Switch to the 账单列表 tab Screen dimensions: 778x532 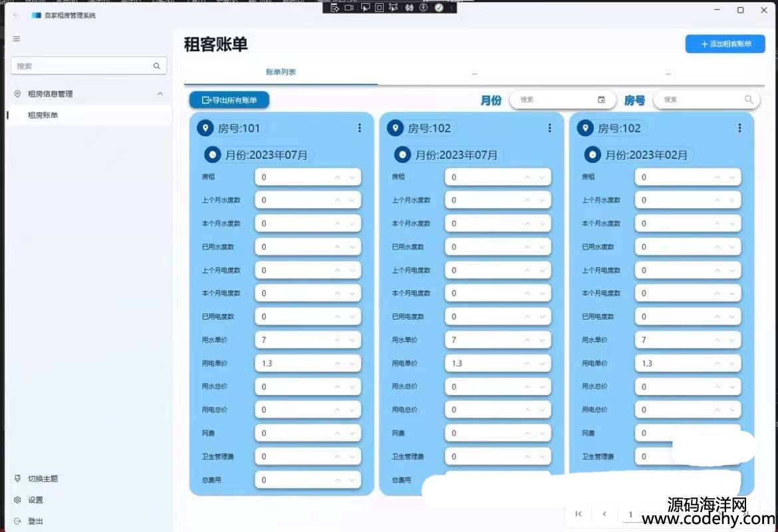[x=281, y=72]
